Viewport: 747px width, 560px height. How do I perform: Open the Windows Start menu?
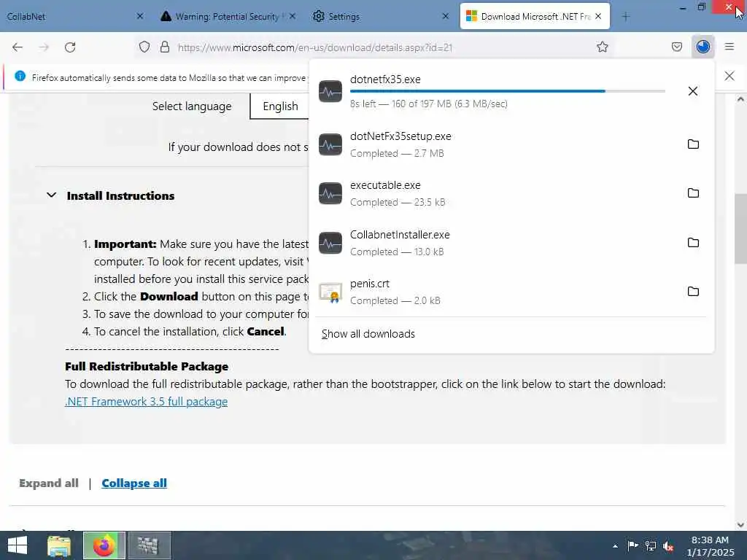click(x=18, y=545)
